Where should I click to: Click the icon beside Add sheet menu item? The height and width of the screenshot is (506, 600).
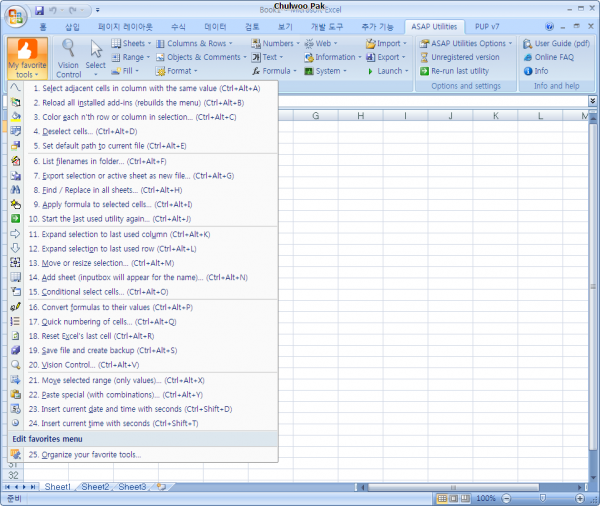[15, 277]
